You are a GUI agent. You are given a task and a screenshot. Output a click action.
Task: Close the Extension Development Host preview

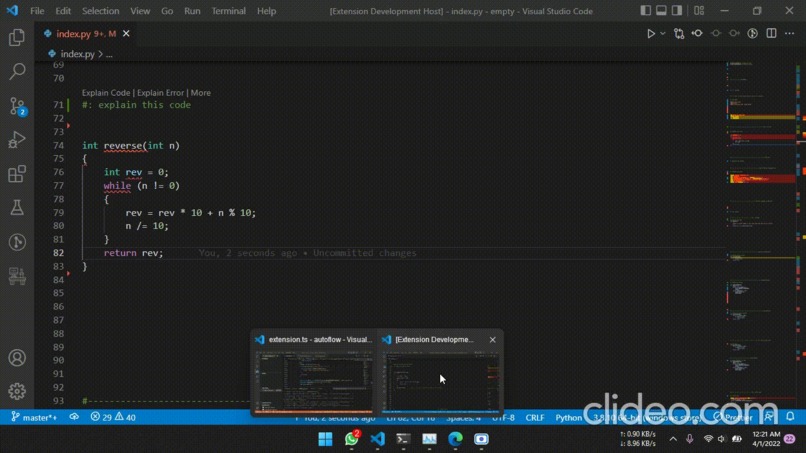point(492,339)
